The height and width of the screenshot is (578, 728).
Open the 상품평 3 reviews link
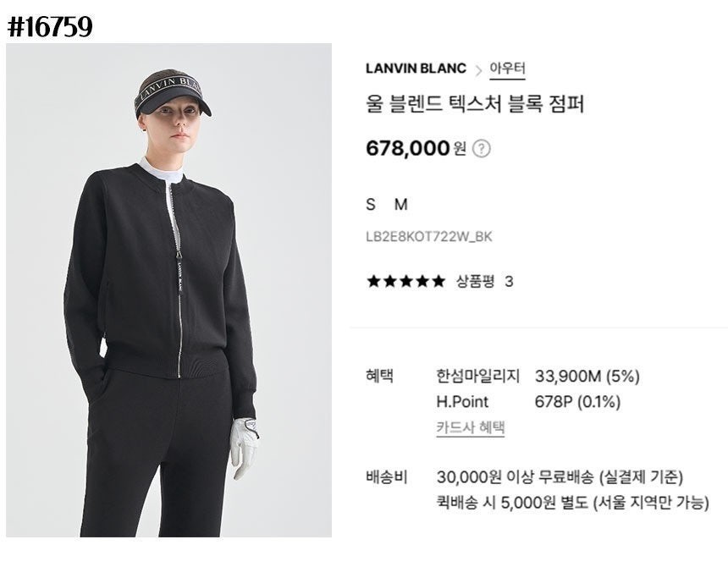(485, 281)
